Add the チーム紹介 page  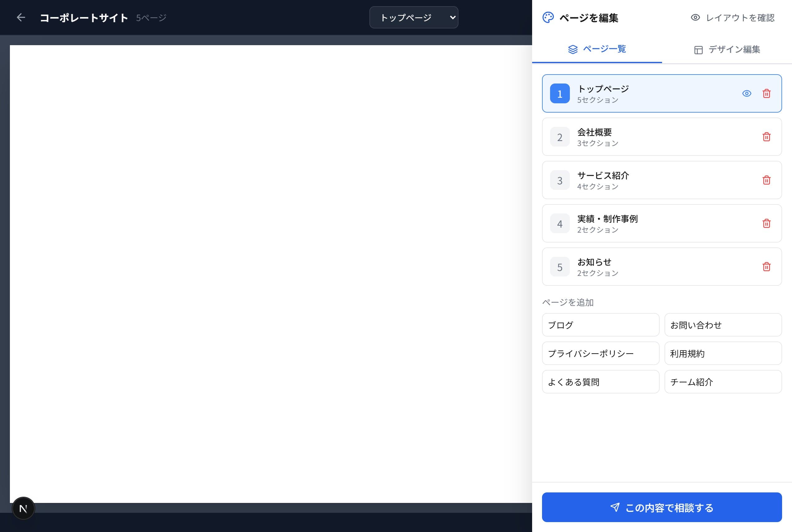point(723,382)
